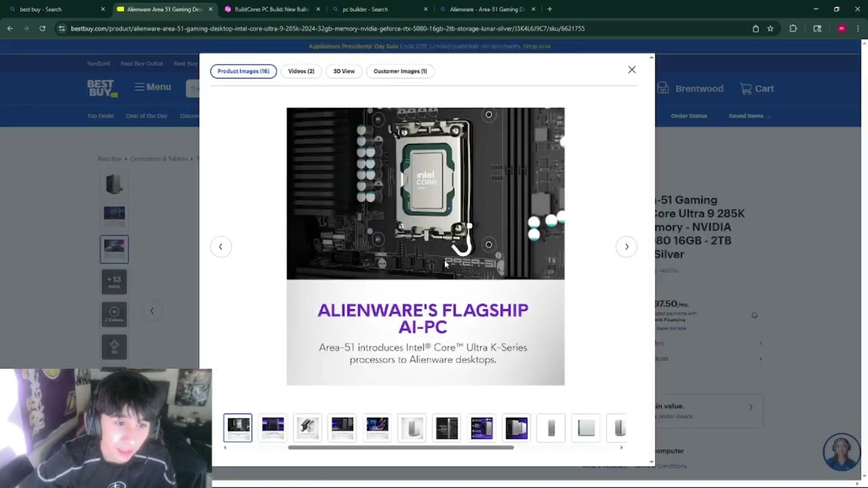Open Order Status link
Viewport: 868px width, 488px height.
[x=689, y=116]
